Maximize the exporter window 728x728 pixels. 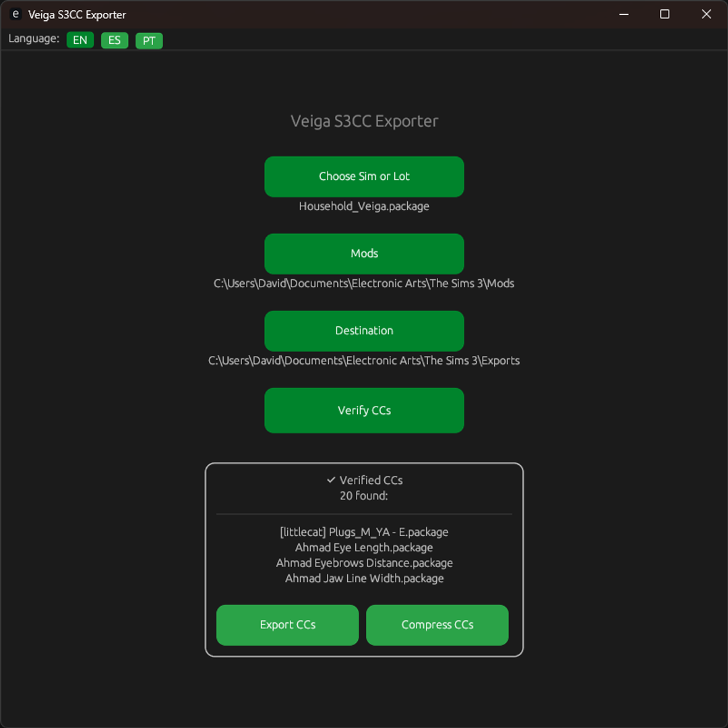pyautogui.click(x=665, y=14)
